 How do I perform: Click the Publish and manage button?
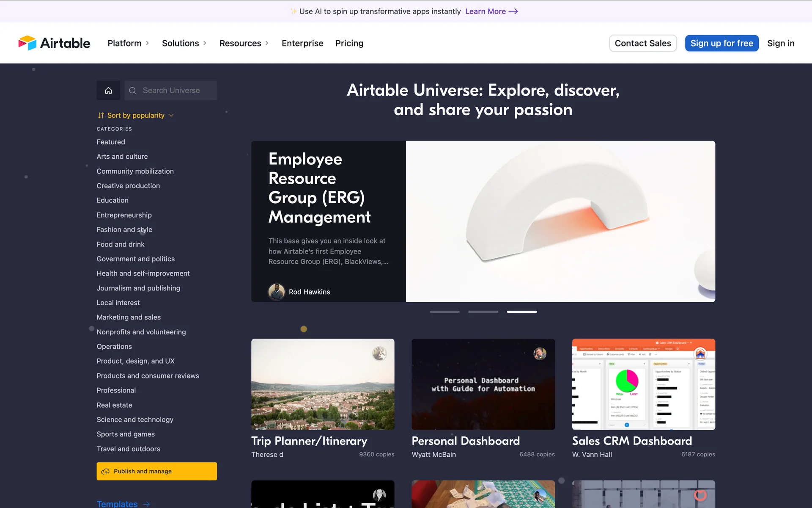click(156, 471)
